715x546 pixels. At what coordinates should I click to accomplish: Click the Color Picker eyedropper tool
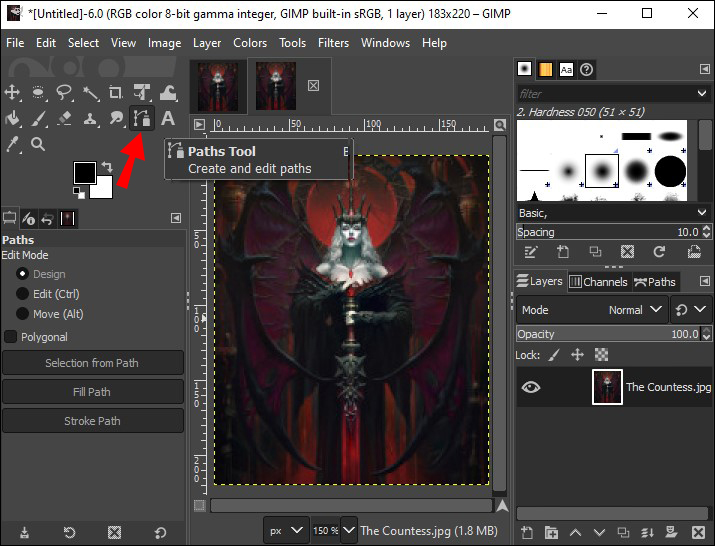pyautogui.click(x=13, y=144)
